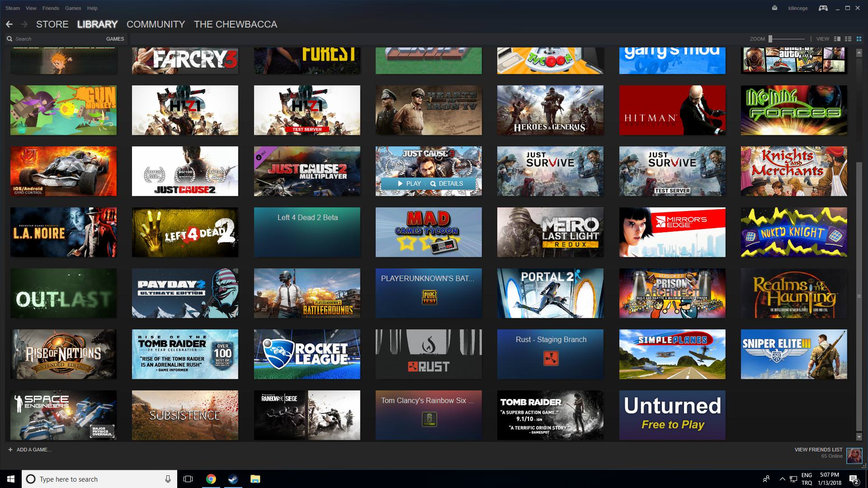Screen dimensions: 868x488
Task: Open Task View on the taskbar
Action: pos(188,479)
